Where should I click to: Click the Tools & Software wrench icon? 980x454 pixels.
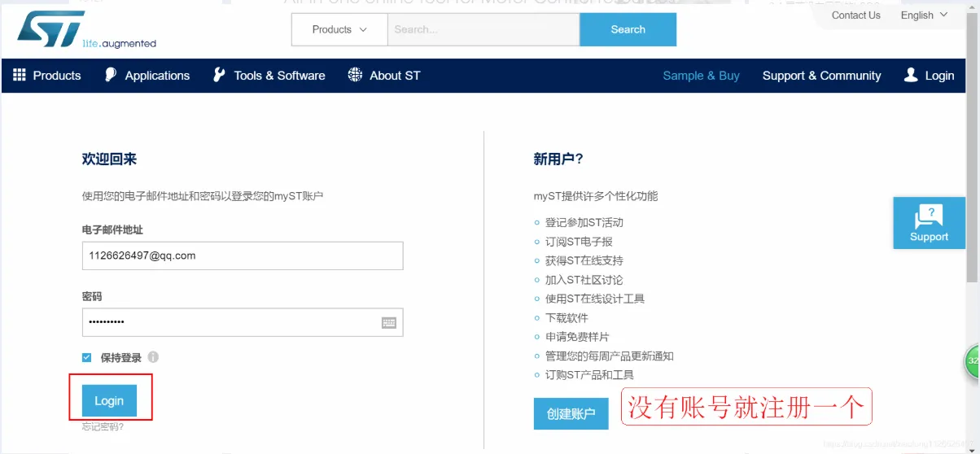[x=219, y=75]
